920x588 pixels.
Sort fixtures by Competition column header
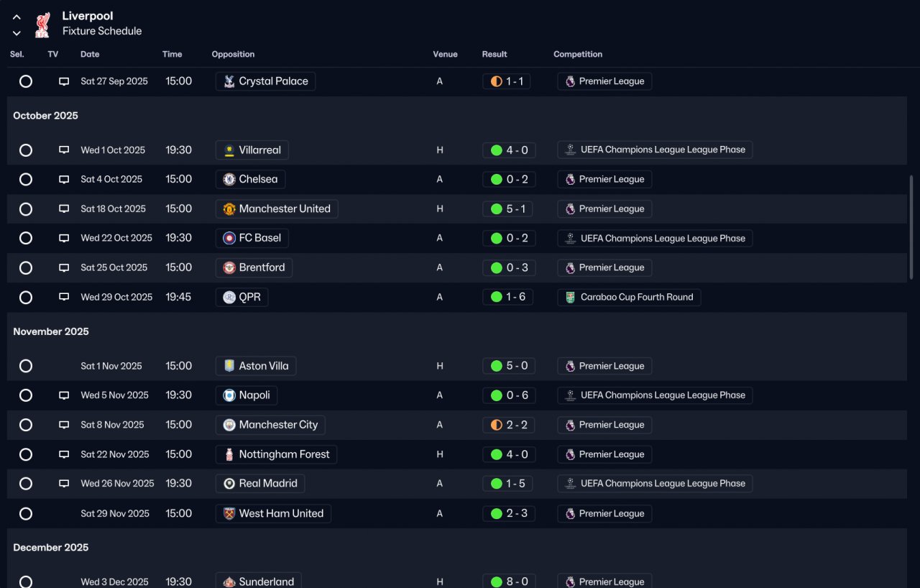point(578,55)
